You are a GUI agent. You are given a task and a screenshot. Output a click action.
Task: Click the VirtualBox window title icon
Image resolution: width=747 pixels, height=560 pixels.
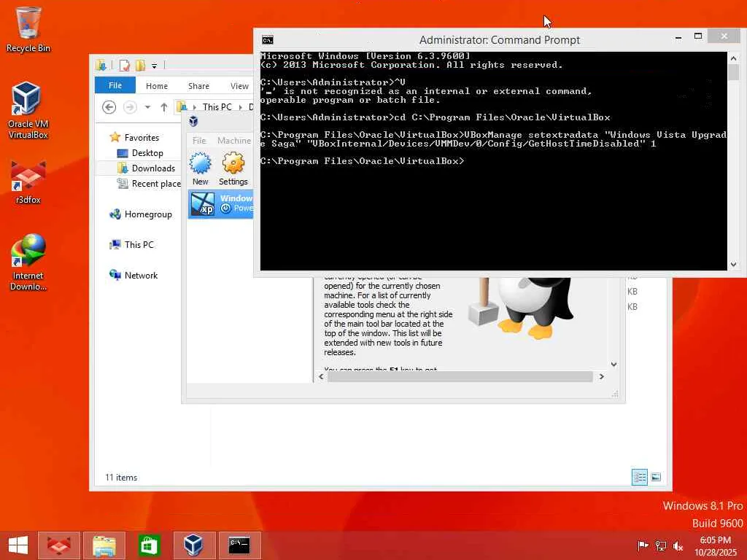coord(193,121)
